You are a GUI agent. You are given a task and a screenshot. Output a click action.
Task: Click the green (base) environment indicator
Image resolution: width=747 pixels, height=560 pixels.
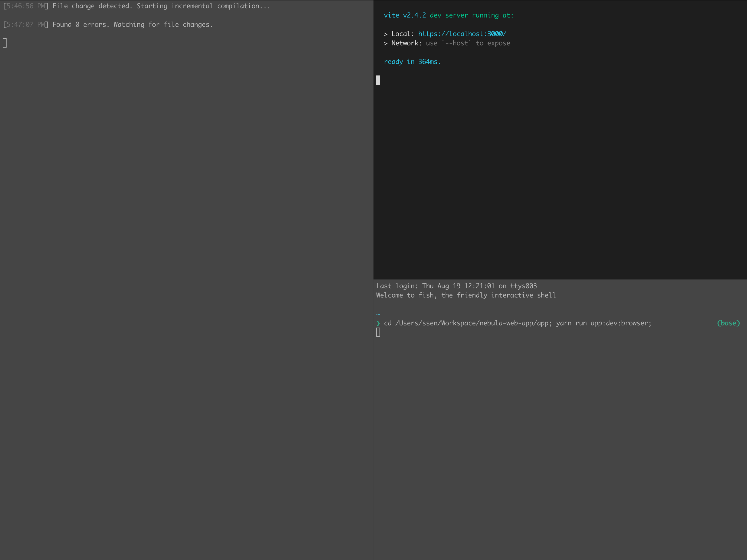[728, 323]
